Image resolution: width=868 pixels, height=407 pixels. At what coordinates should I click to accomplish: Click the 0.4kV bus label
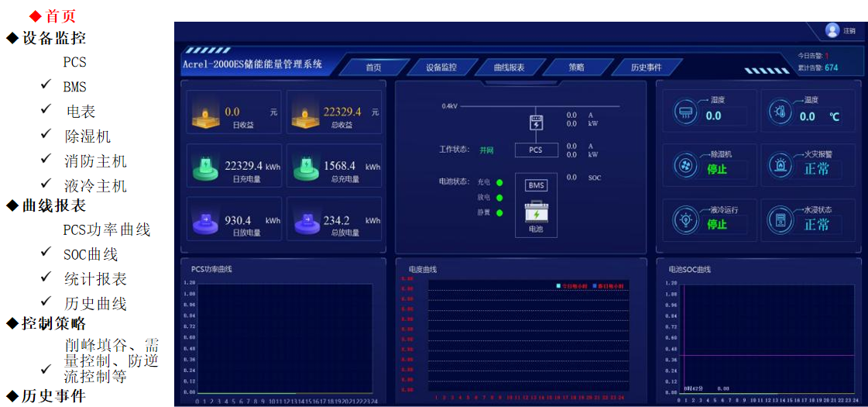pos(448,105)
